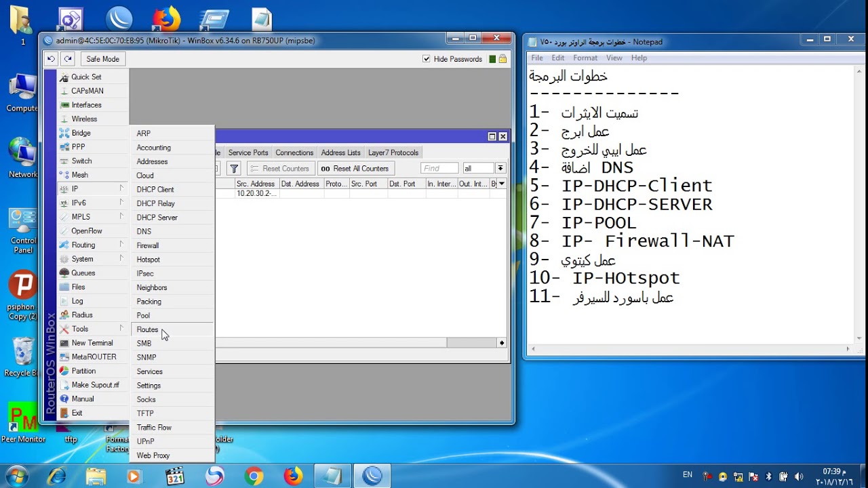Expand the MPLS submenu
Image resolution: width=868 pixels, height=488 pixels.
click(92, 217)
